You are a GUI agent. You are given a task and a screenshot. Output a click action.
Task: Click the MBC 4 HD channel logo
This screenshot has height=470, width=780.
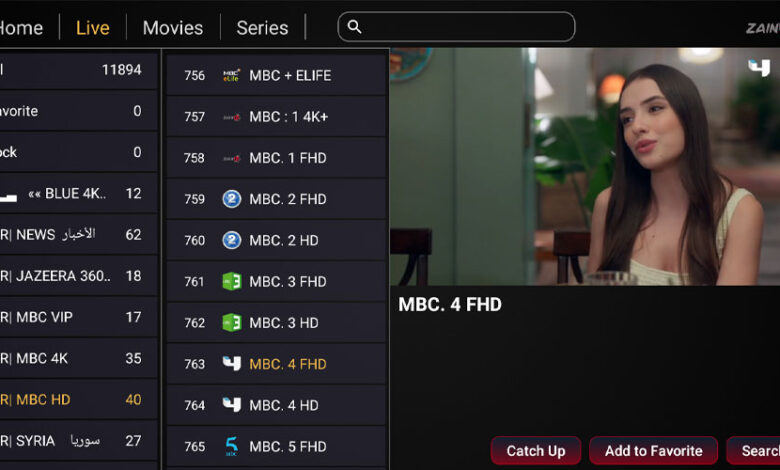231,405
